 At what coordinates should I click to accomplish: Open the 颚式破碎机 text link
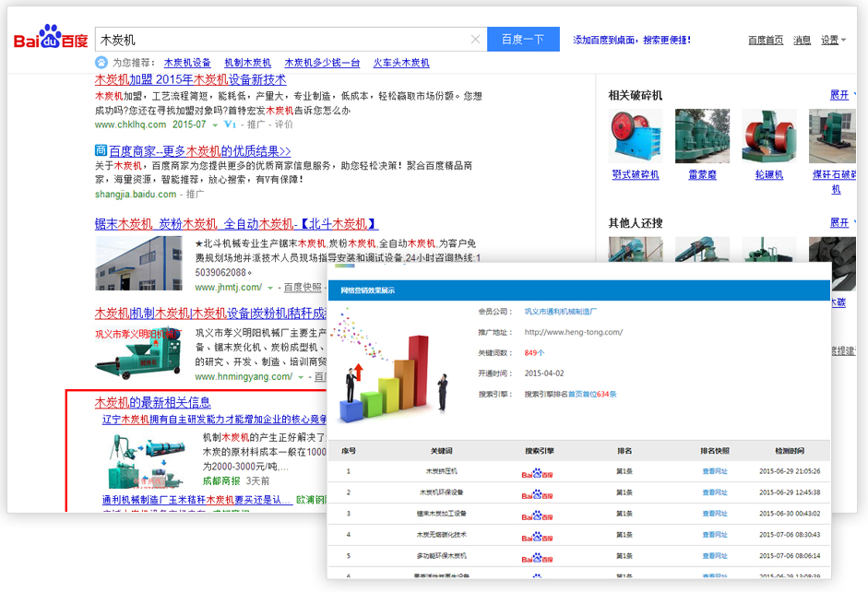point(636,175)
